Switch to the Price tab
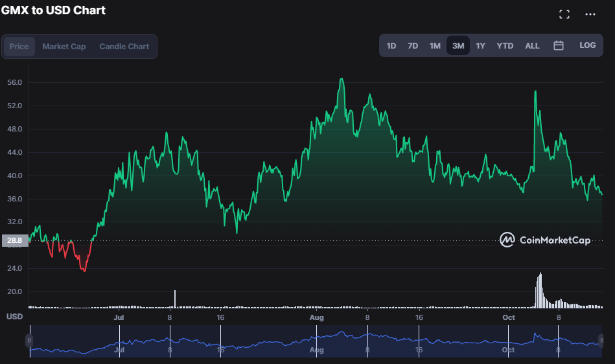Viewport: 615px width, 364px height. [x=19, y=46]
